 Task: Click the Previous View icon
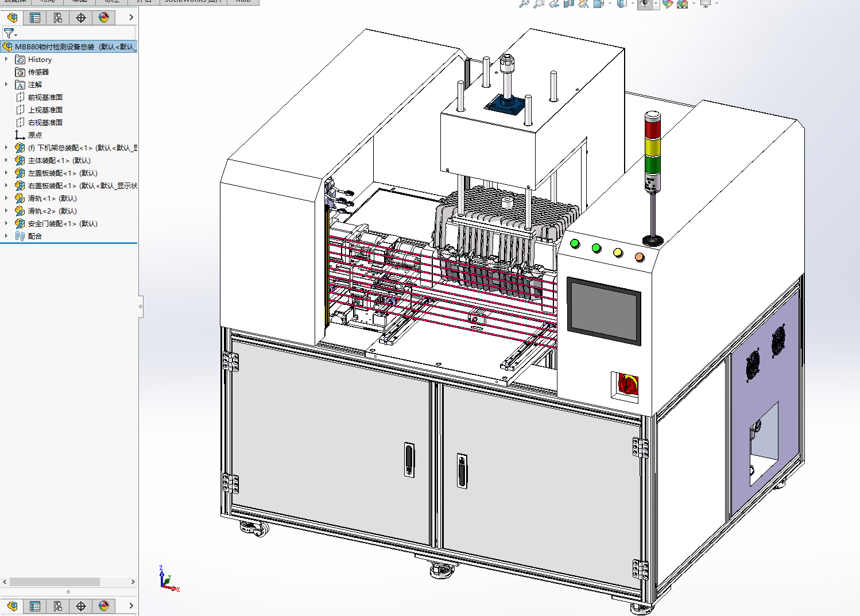coord(554,3)
